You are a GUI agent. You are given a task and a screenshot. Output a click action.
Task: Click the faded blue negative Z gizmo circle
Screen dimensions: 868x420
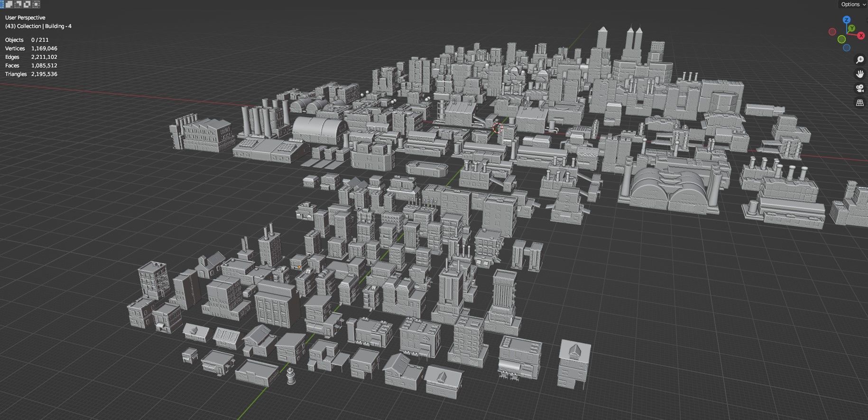tap(847, 48)
